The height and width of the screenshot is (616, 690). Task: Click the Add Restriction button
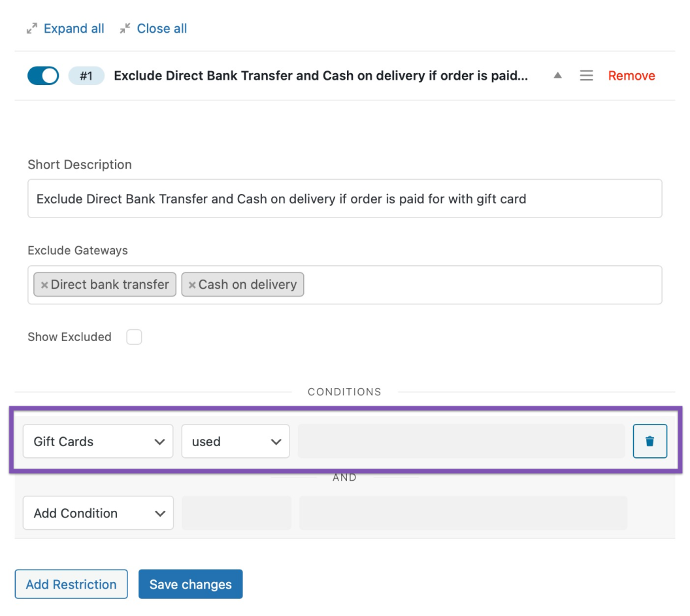(x=71, y=584)
